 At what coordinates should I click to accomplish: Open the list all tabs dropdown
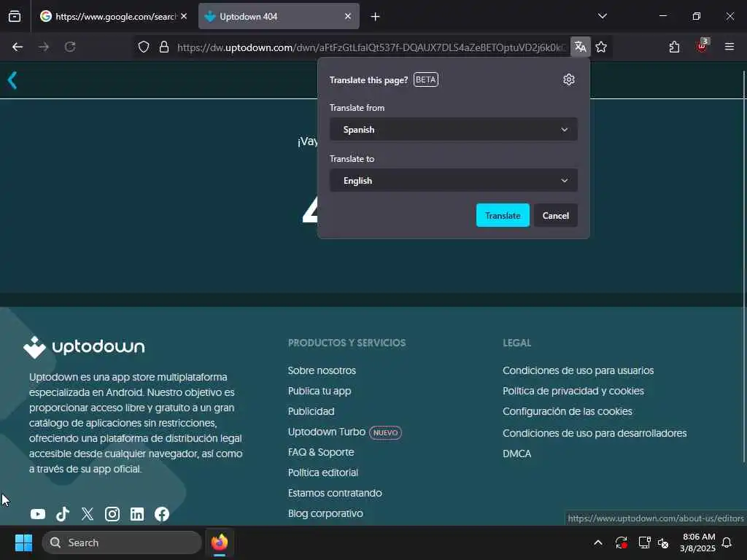(602, 16)
